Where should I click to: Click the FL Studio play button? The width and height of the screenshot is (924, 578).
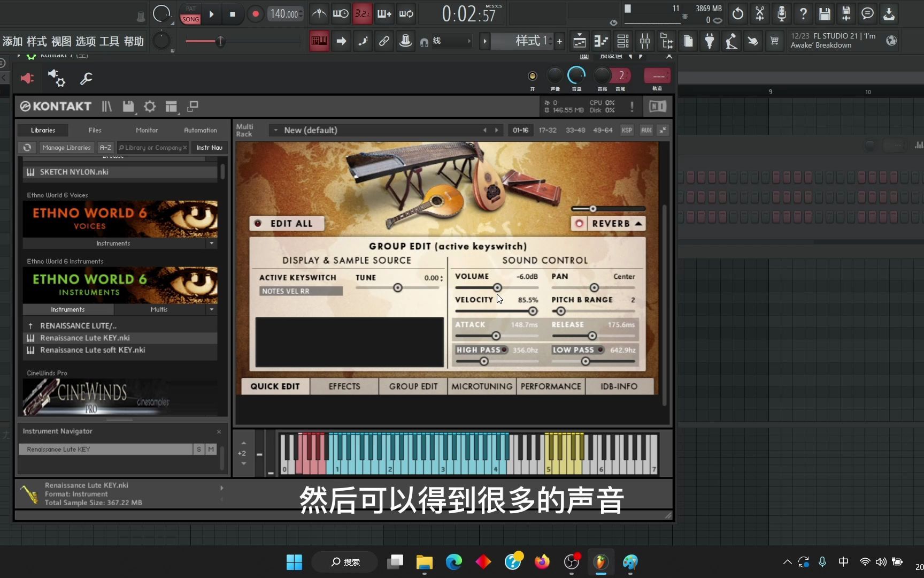pos(211,14)
